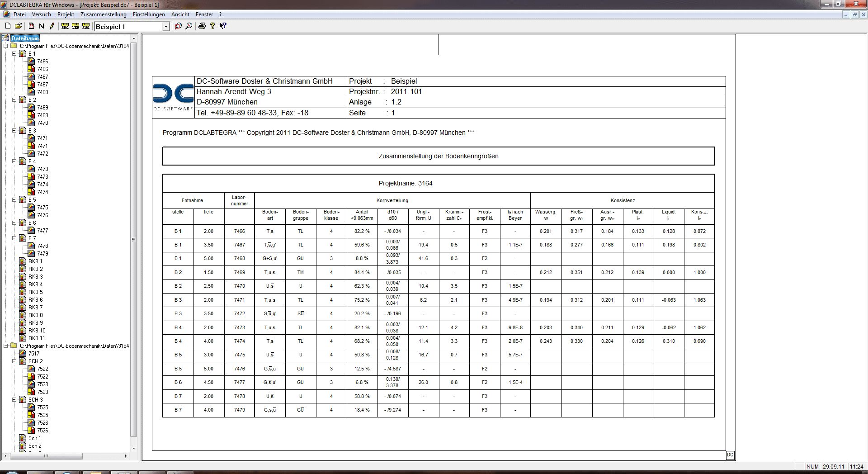Click the yellow question mark help icon
868x474 pixels.
pos(212,26)
